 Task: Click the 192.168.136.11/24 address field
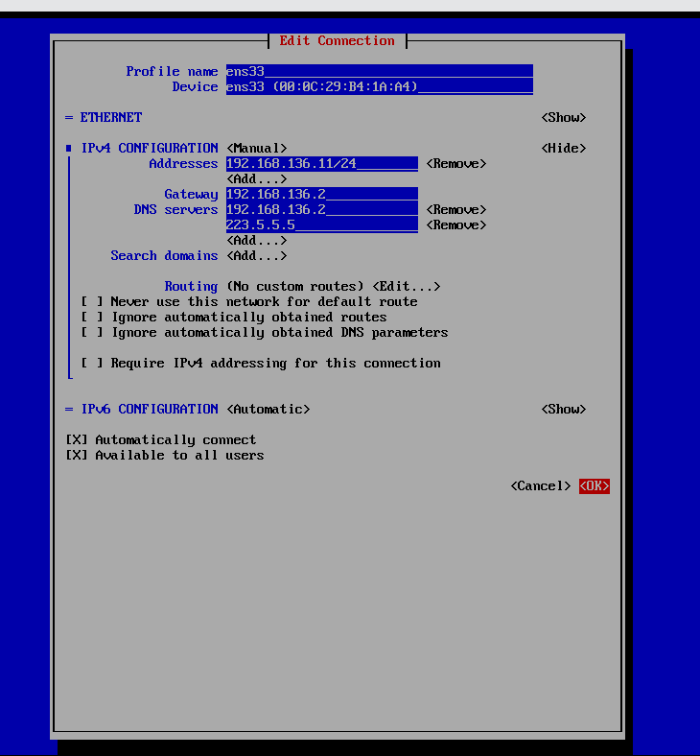[321, 163]
